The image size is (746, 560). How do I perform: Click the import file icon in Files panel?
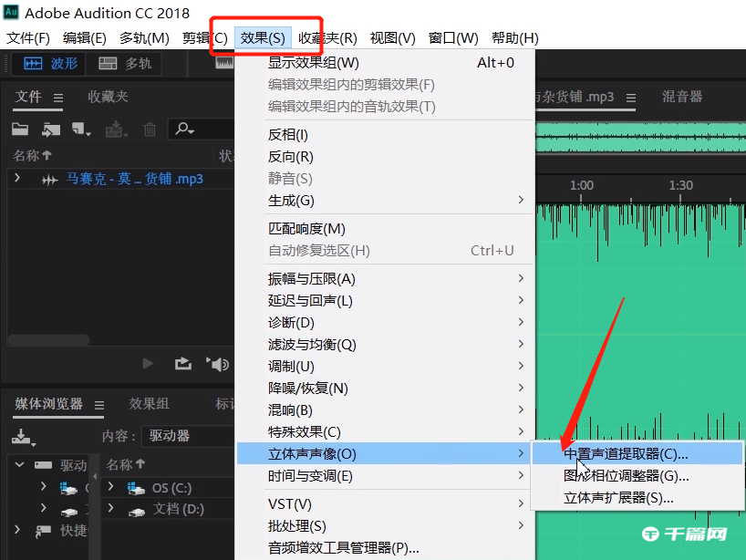[x=49, y=130]
